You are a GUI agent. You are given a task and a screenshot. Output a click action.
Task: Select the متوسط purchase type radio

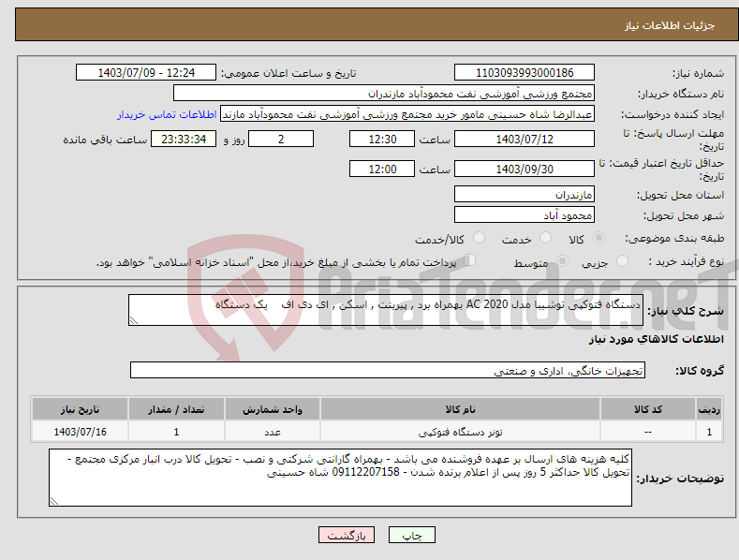pyautogui.click(x=562, y=260)
